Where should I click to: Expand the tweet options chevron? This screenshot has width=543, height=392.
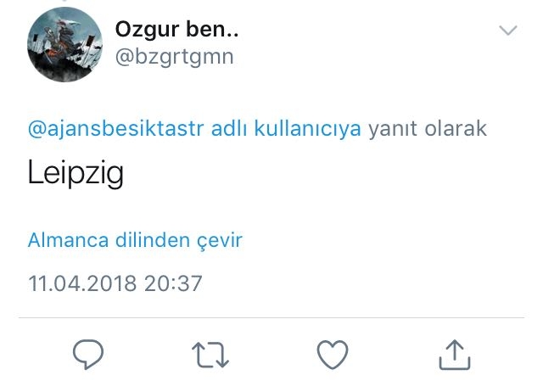tap(508, 31)
